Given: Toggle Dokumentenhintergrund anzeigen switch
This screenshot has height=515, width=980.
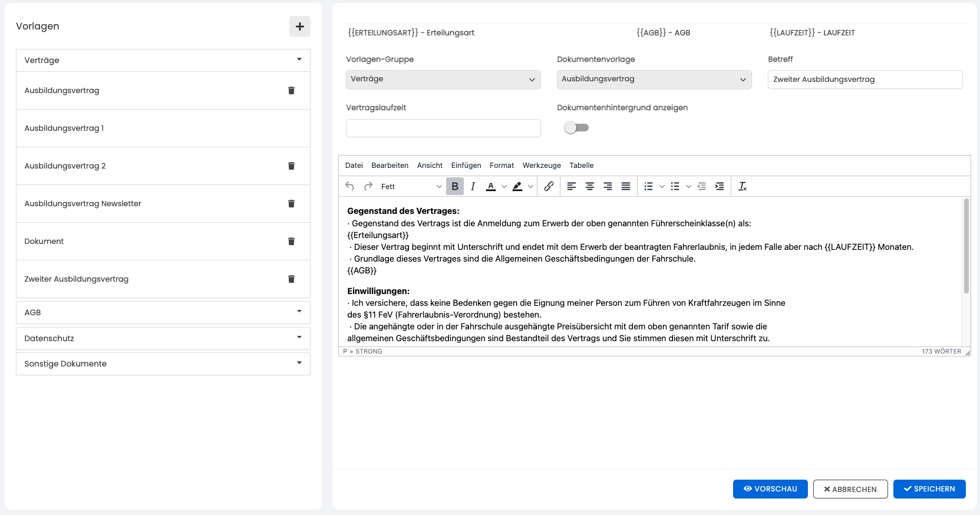Looking at the screenshot, I should point(576,128).
